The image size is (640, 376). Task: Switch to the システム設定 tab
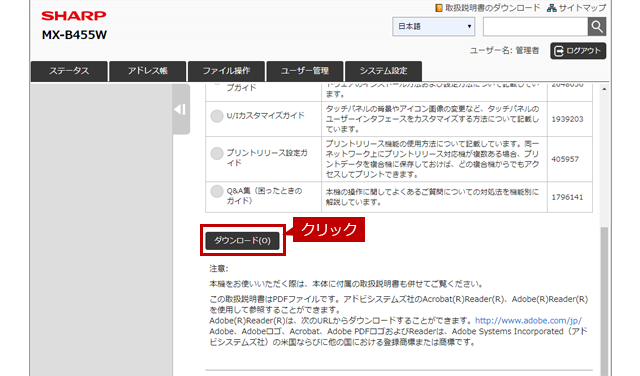click(383, 71)
